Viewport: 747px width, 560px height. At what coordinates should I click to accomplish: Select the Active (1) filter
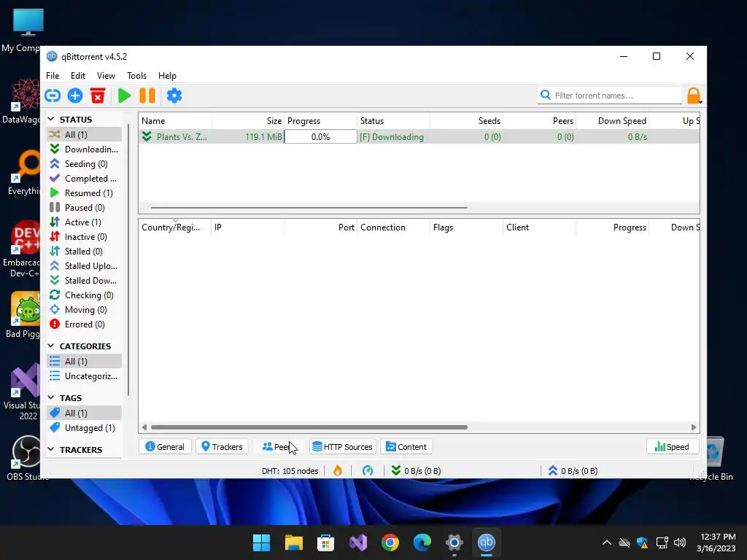pyautogui.click(x=85, y=222)
